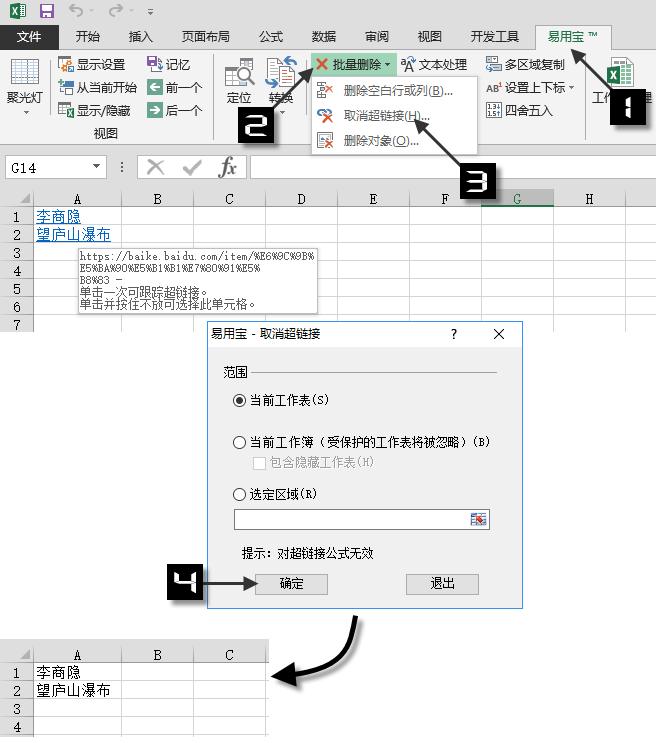Click 从当前开始 in the ribbon
Viewport: 656px width, 743px height.
[98, 87]
